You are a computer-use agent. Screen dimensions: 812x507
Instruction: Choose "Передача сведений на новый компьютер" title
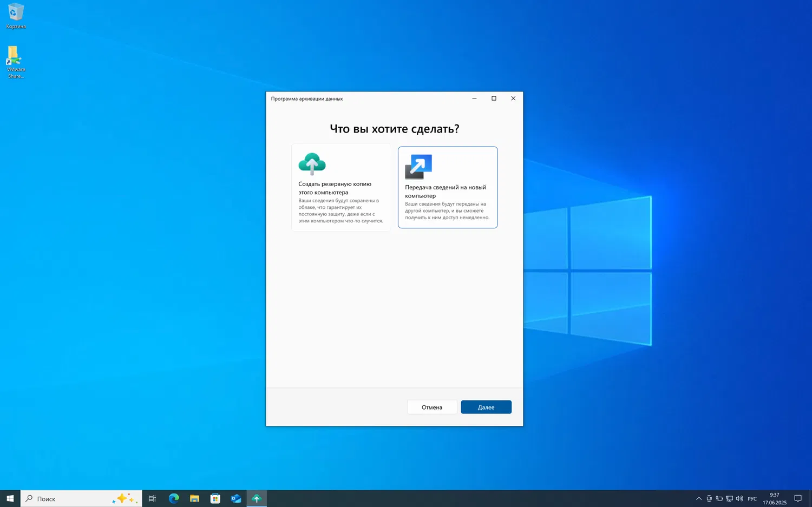(446, 192)
